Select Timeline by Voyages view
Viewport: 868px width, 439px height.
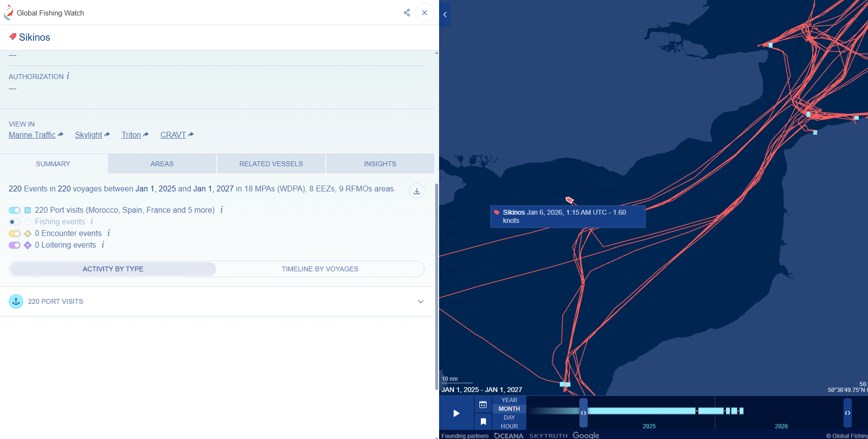pos(320,269)
